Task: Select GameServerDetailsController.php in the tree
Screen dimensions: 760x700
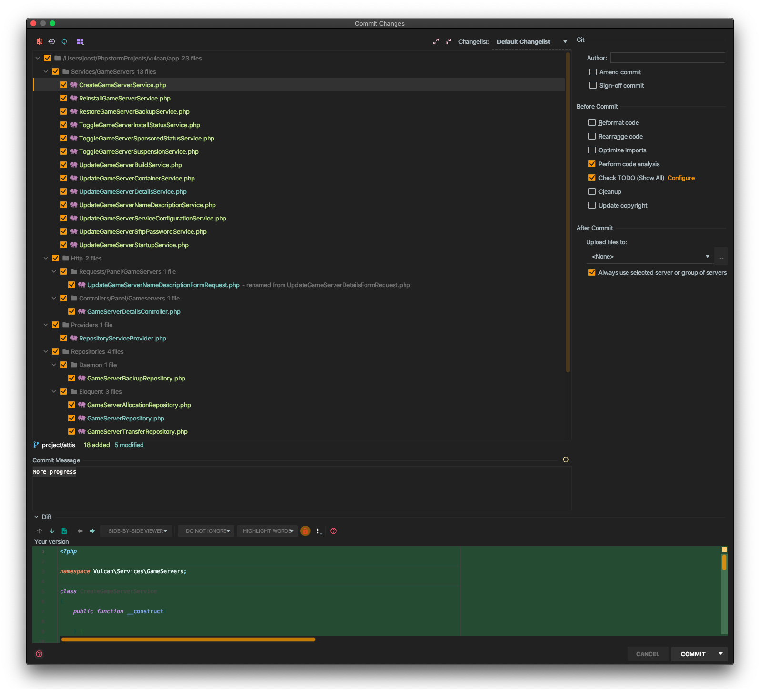Action: (133, 311)
